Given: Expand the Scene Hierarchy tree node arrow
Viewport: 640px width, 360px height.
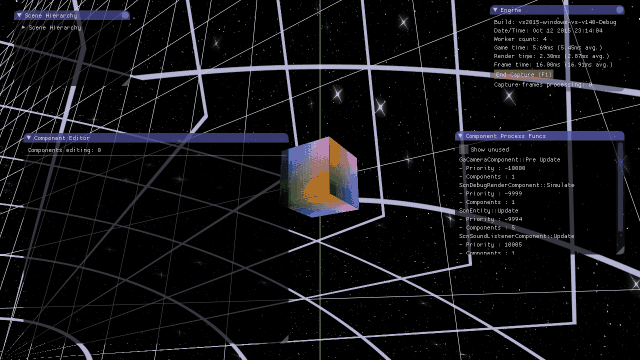Looking at the screenshot, I should pyautogui.click(x=23, y=27).
